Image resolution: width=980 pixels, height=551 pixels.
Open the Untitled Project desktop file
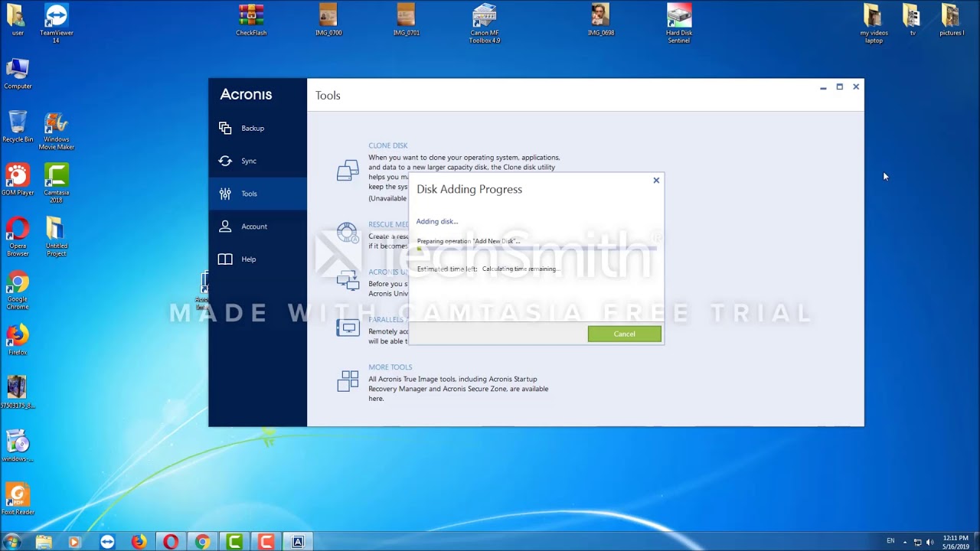56,237
